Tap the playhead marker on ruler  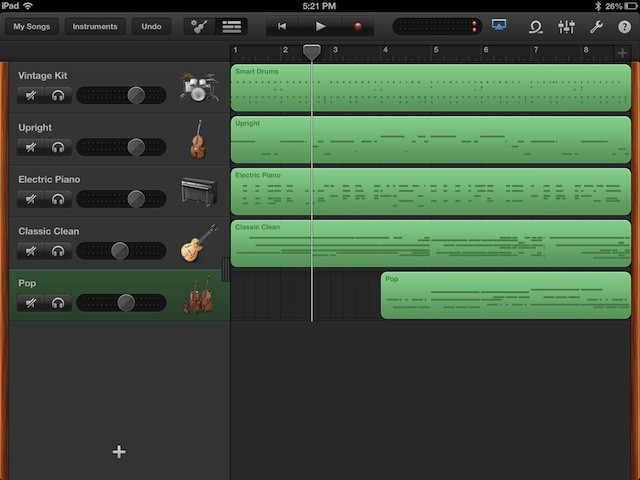(311, 53)
